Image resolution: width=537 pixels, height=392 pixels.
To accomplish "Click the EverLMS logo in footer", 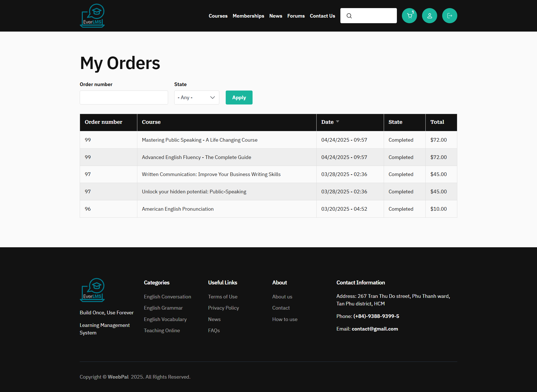I will 92,290.
